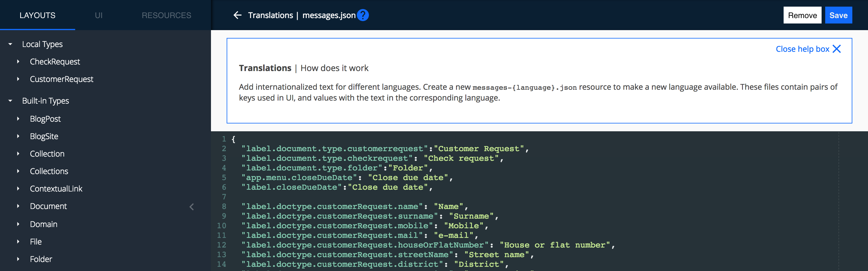Click the Remove button
The width and height of the screenshot is (868, 271).
point(802,15)
